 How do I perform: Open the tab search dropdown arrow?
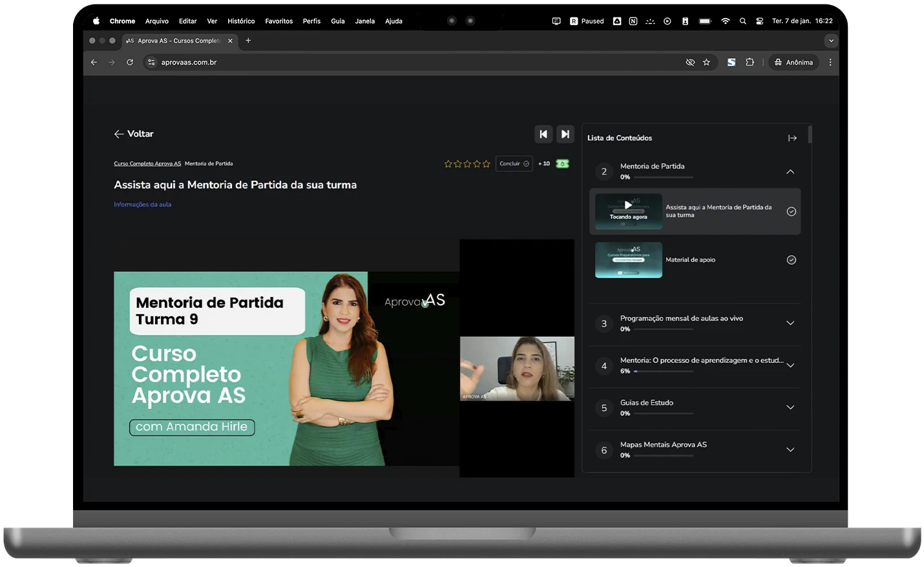pyautogui.click(x=831, y=41)
